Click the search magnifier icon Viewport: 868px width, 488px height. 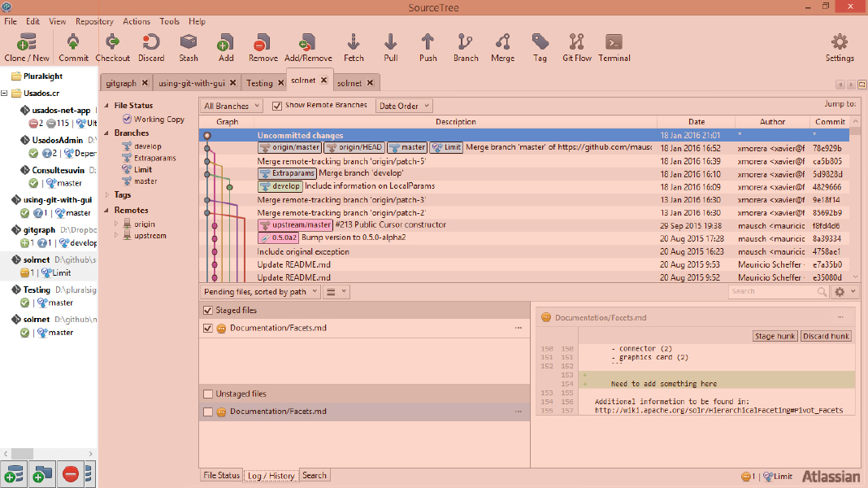[822, 291]
